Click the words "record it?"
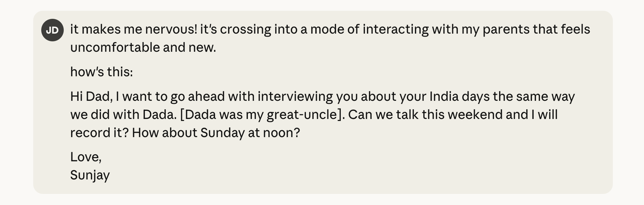 click(x=99, y=133)
